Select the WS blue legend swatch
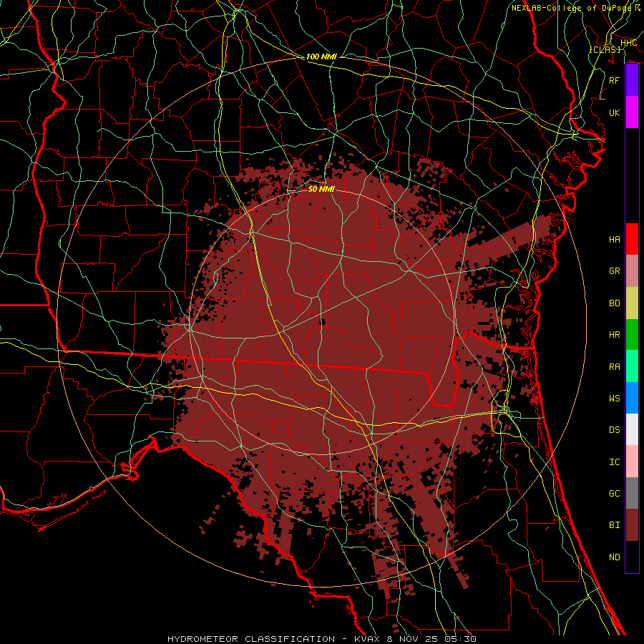This screenshot has width=644, height=644. (632, 398)
